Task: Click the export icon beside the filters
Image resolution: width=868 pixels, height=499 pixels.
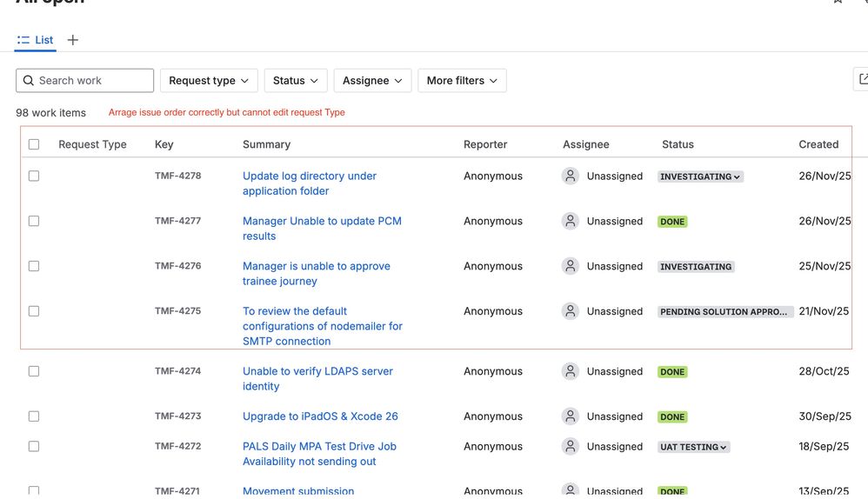Action: pyautogui.click(x=862, y=80)
